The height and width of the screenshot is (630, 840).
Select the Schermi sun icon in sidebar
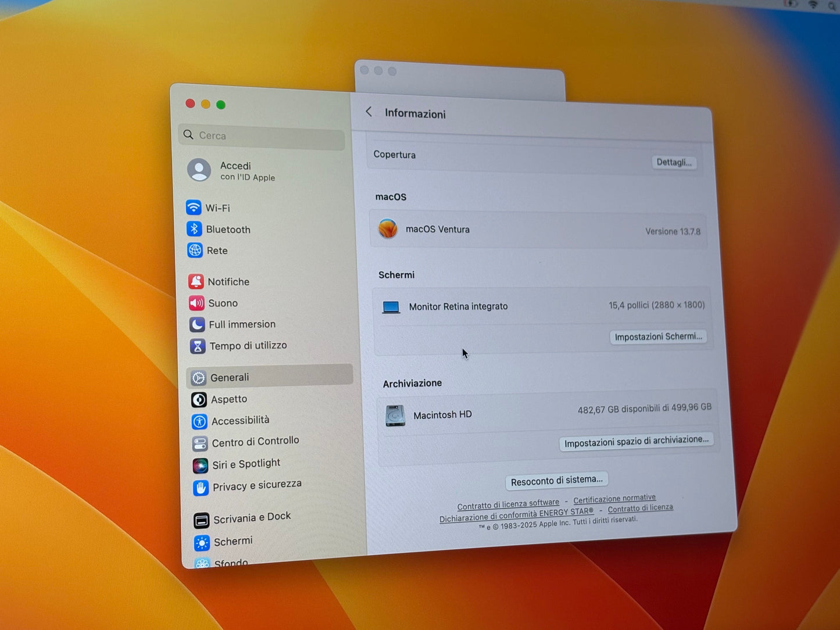tap(202, 543)
